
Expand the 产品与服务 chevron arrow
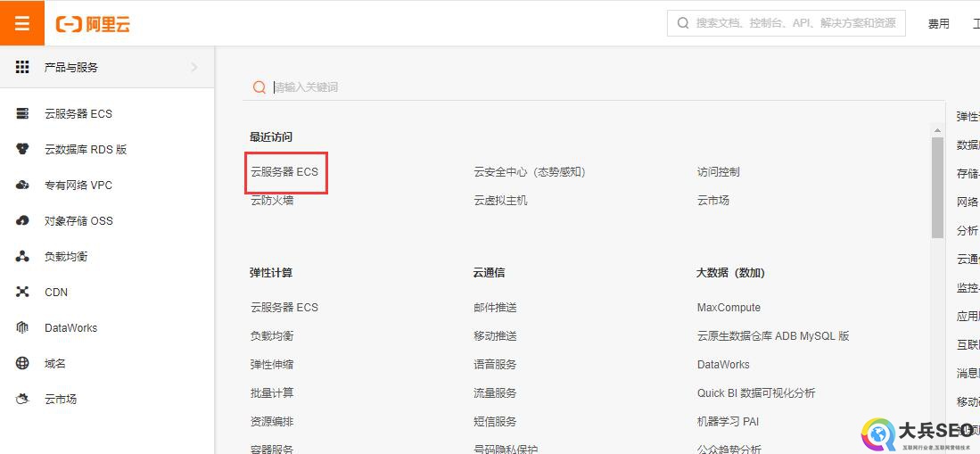click(x=194, y=67)
